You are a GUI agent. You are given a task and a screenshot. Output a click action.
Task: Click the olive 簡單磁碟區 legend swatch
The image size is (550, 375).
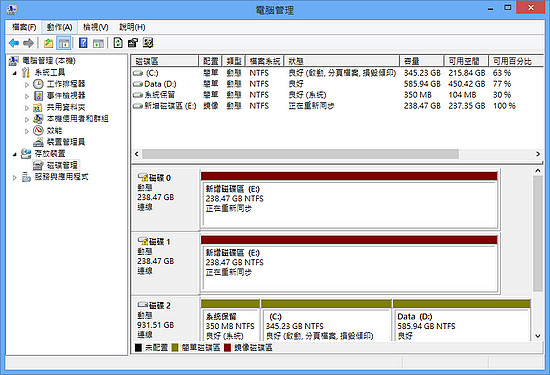[x=175, y=348]
